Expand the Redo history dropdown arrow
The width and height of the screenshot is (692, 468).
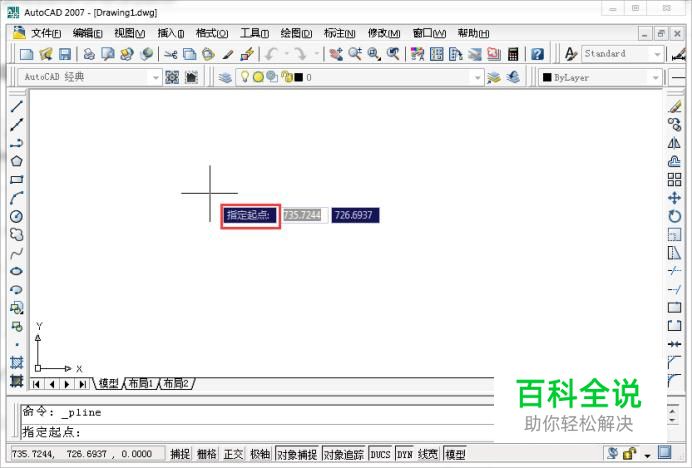pos(316,54)
